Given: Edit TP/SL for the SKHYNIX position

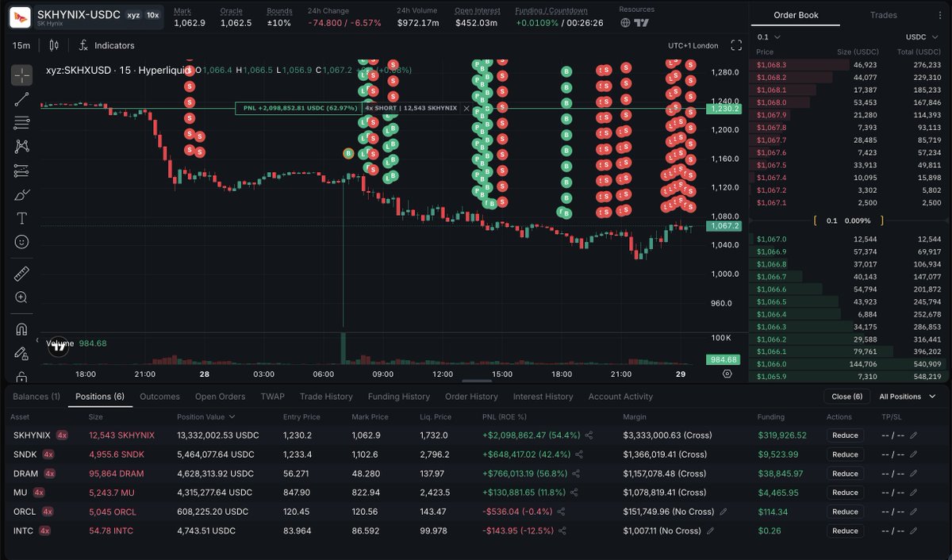Looking at the screenshot, I should (x=913, y=435).
